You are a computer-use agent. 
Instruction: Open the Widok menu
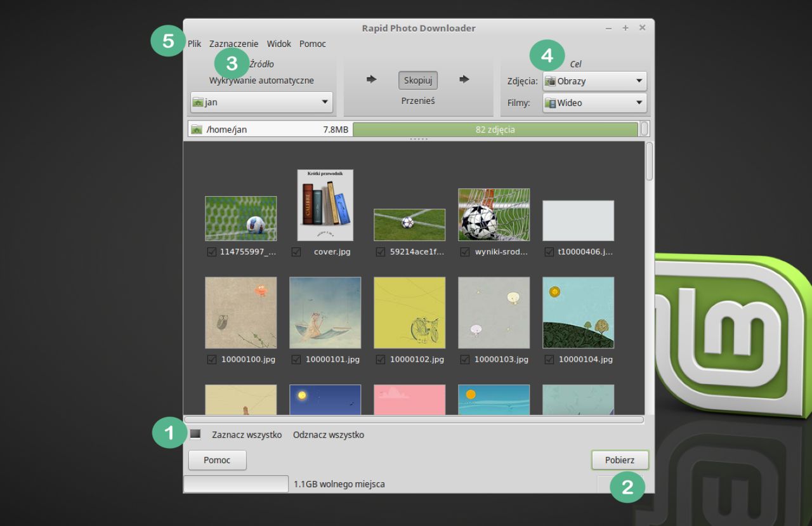tap(279, 44)
